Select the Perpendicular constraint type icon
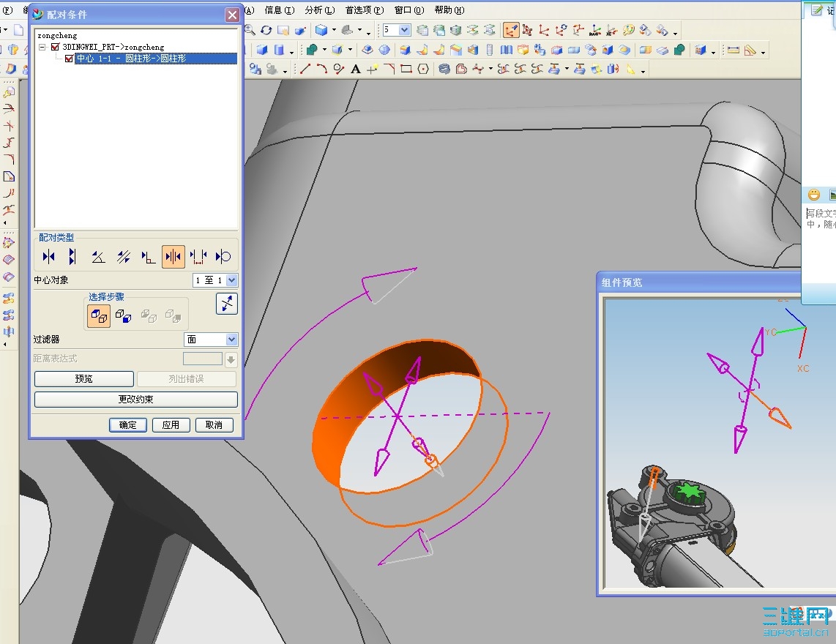 click(148, 257)
